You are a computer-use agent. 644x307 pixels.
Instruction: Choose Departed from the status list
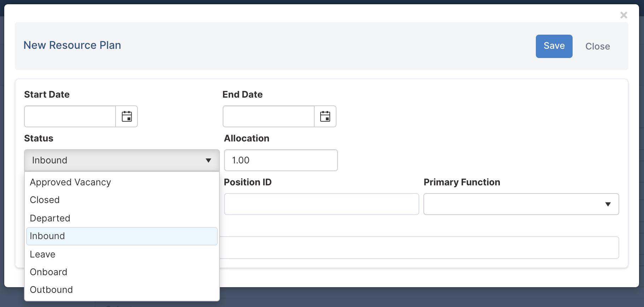[122, 218]
